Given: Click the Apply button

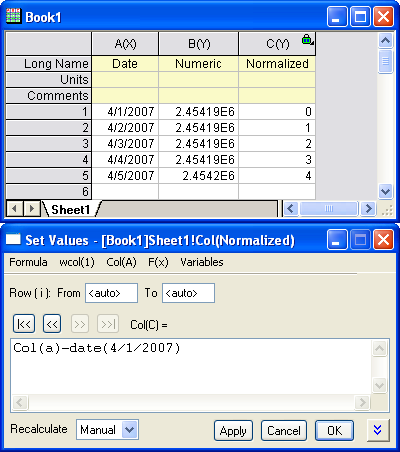Looking at the screenshot, I should (233, 430).
